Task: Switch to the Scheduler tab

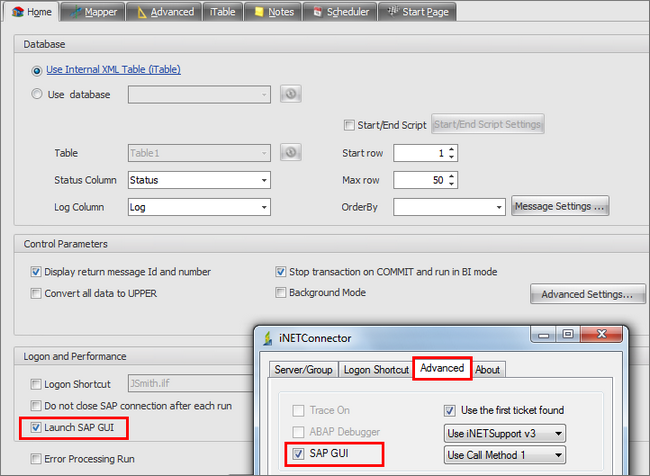Action: point(341,12)
